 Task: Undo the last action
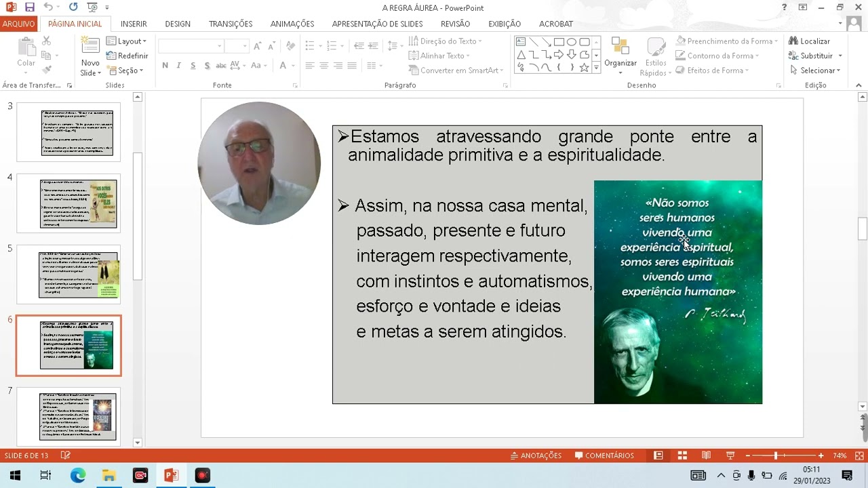coord(48,7)
